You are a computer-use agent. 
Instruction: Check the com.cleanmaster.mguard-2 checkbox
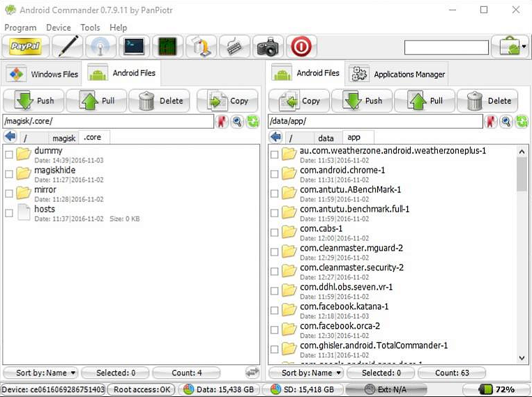pos(275,252)
